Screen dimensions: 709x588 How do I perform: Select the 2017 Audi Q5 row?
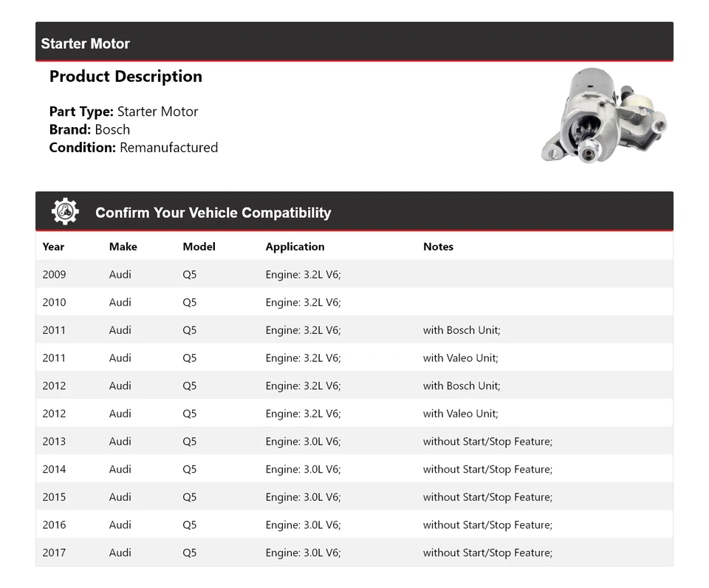click(x=354, y=553)
